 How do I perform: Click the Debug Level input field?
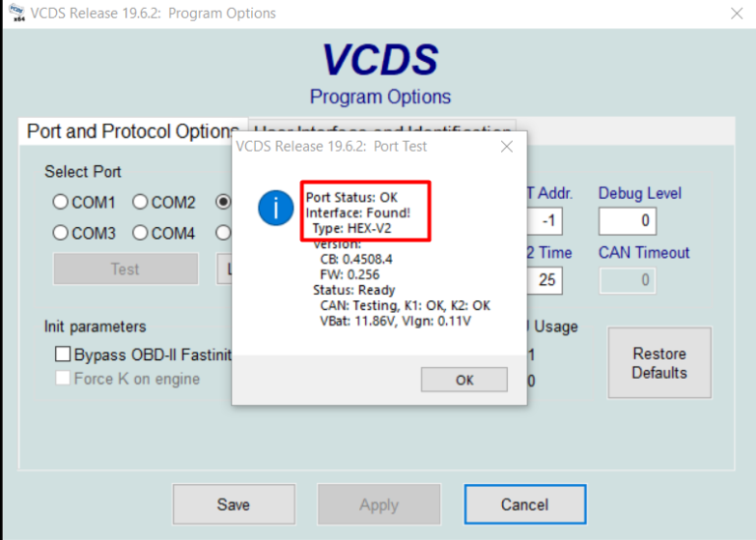[x=627, y=221]
